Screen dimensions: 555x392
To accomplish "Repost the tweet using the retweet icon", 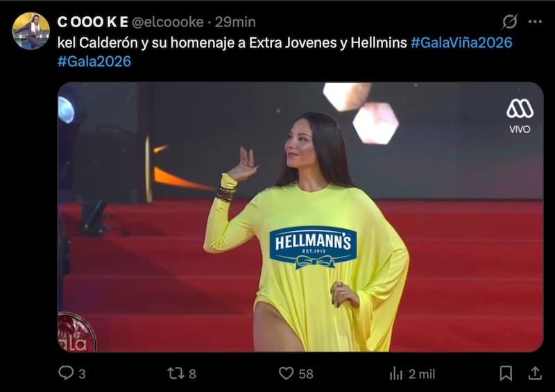I will 176,373.
